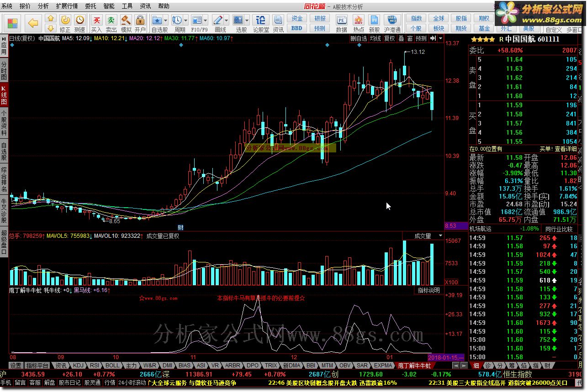Image resolution: width=587 pixels, height=392 pixels.
Task: Select the 综合排名 side tab
Action: pyautogui.click(x=4, y=179)
